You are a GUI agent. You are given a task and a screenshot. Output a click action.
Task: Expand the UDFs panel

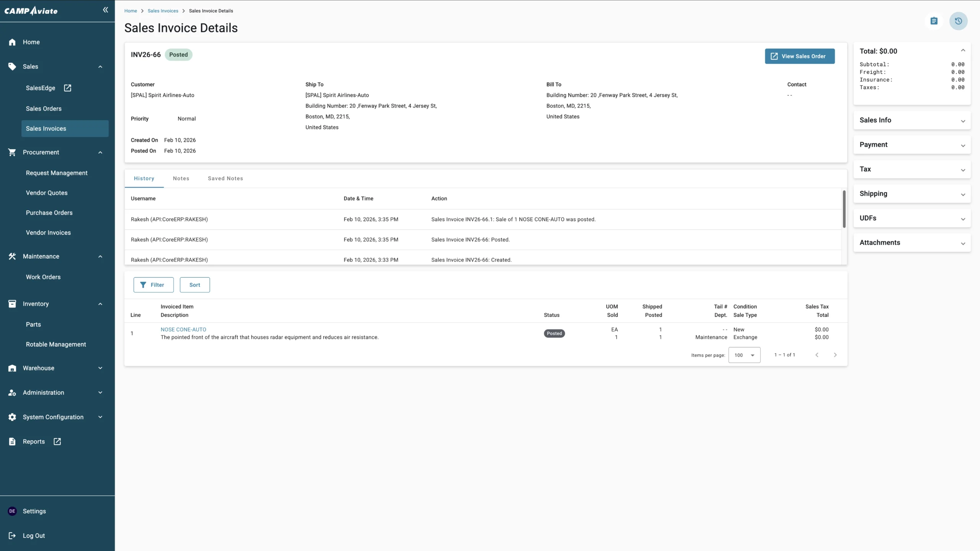[x=912, y=218]
